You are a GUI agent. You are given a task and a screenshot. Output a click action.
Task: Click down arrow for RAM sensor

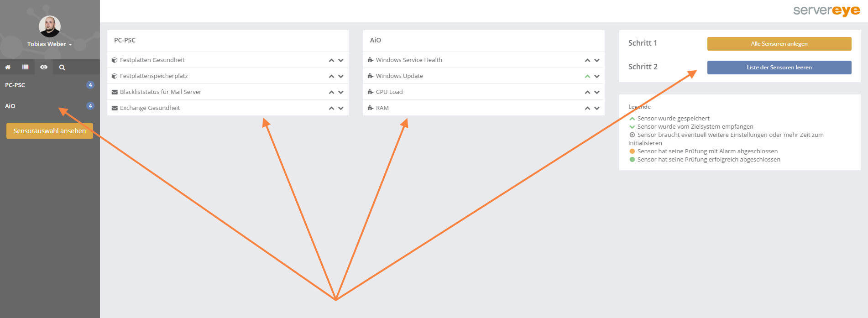pos(597,108)
